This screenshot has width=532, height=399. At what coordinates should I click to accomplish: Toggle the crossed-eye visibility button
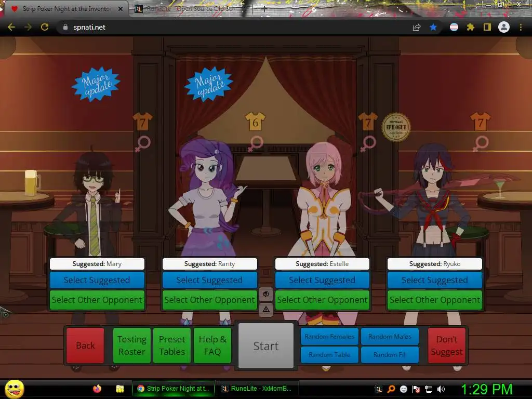(266, 294)
